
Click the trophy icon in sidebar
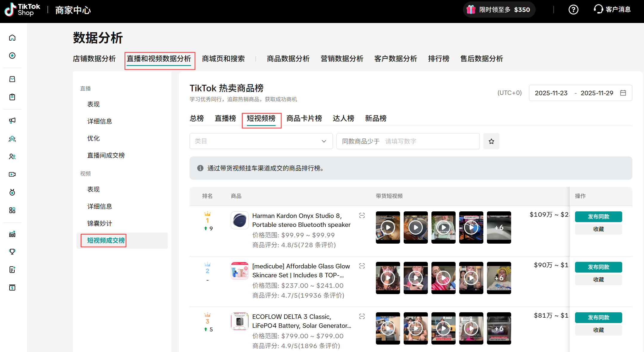12,252
